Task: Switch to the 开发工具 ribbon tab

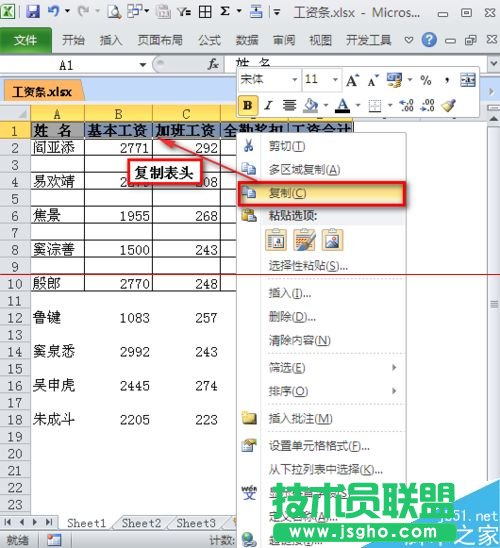Action: (369, 40)
